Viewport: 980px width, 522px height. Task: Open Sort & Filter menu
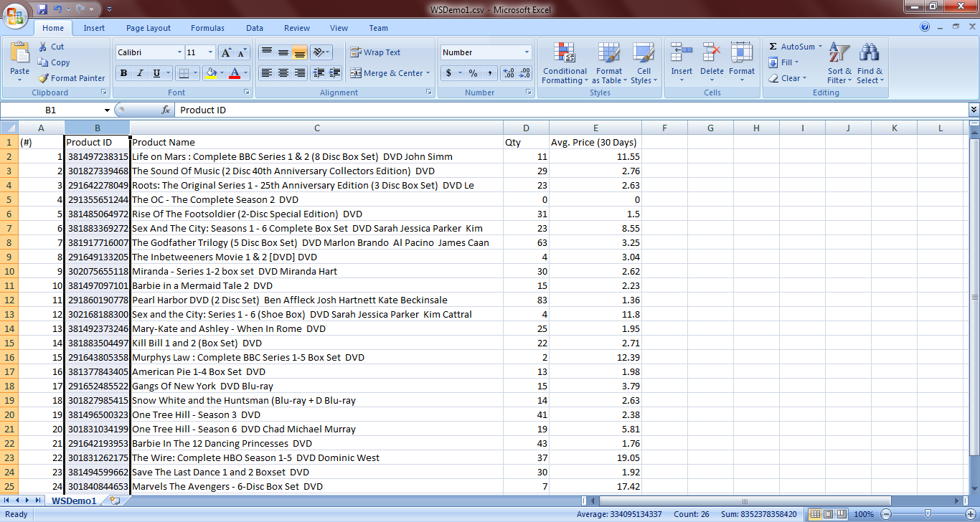839,63
